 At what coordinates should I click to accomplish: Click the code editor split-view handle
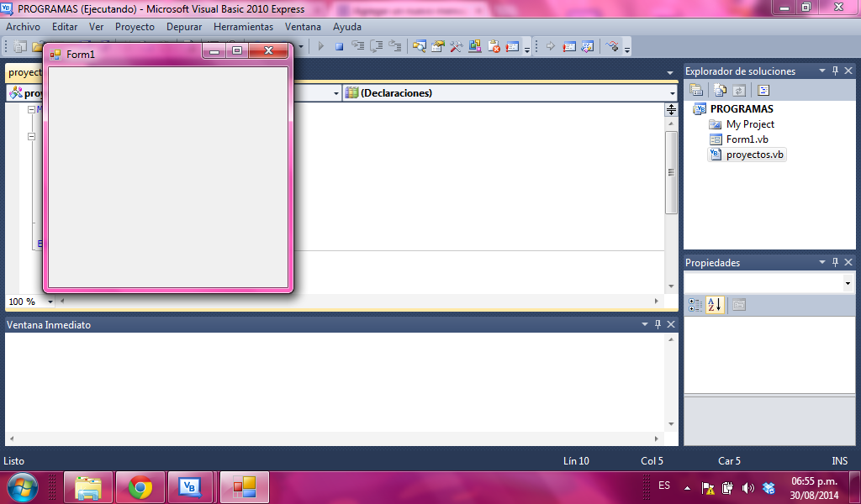coord(671,110)
